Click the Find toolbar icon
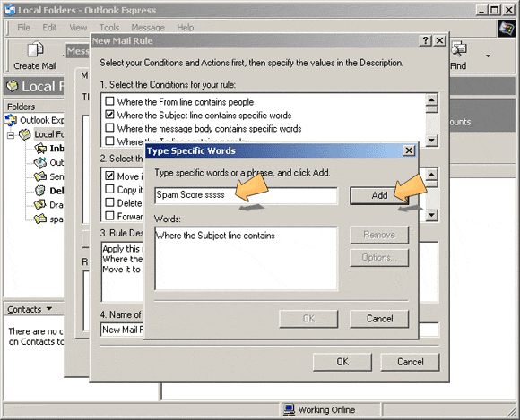Viewport: 520px width, 420px height. click(x=459, y=49)
